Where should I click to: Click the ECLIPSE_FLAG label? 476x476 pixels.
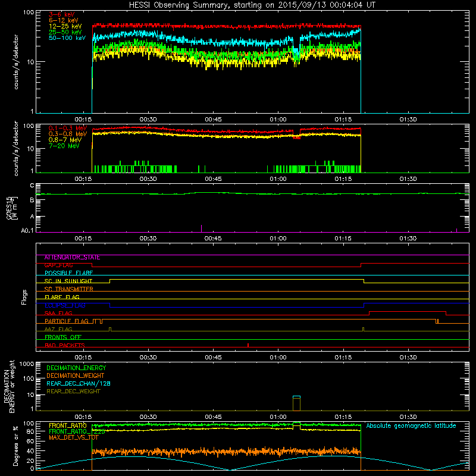coord(65,305)
